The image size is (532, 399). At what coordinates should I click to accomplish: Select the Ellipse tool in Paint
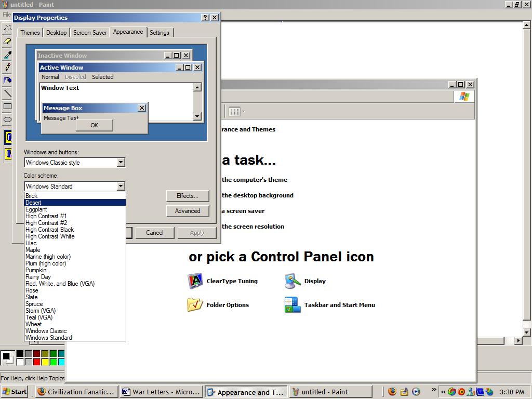[x=7, y=119]
